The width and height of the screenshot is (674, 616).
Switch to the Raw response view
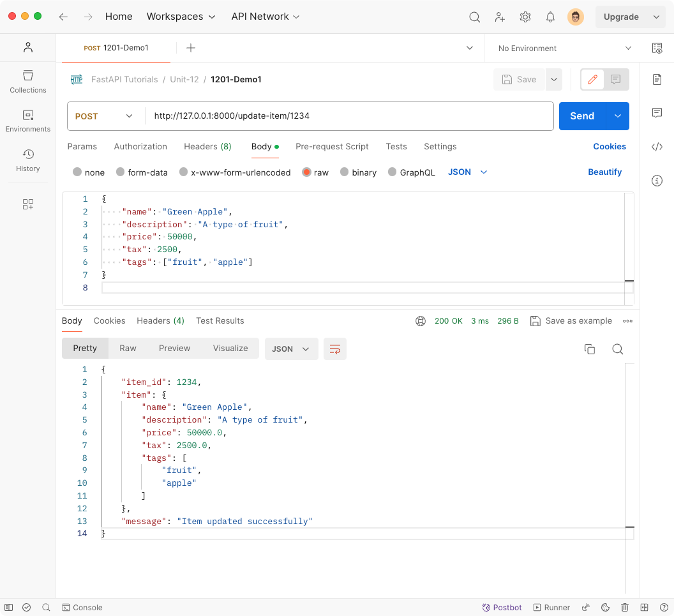(128, 348)
